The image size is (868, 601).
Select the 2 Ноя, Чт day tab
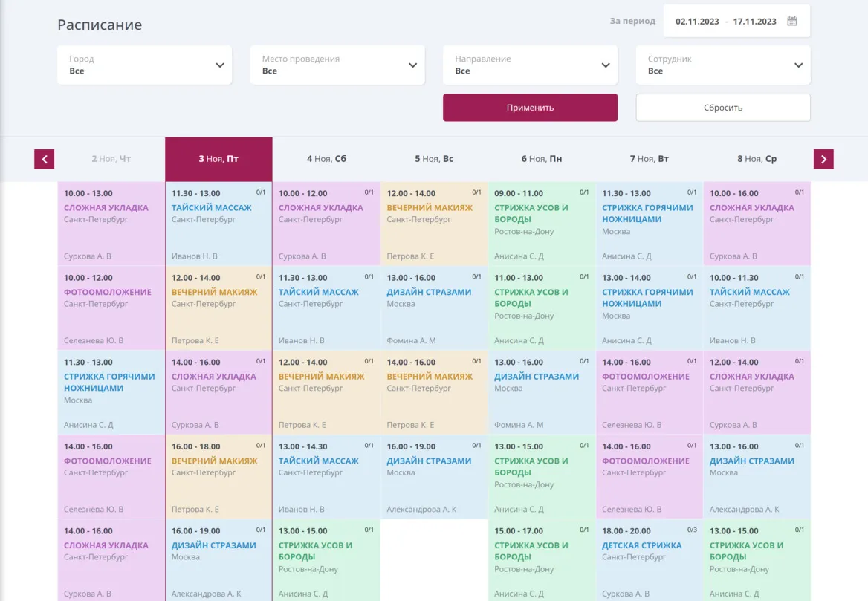click(111, 159)
